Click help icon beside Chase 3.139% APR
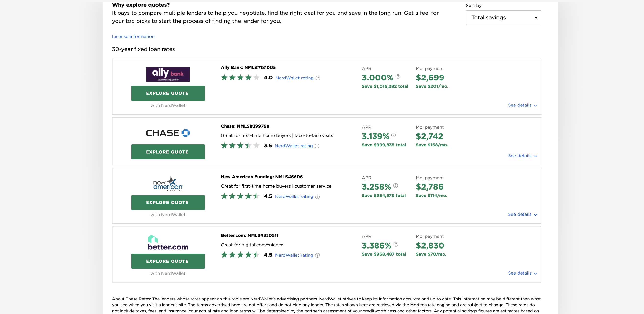The image size is (644, 314). coord(393,135)
